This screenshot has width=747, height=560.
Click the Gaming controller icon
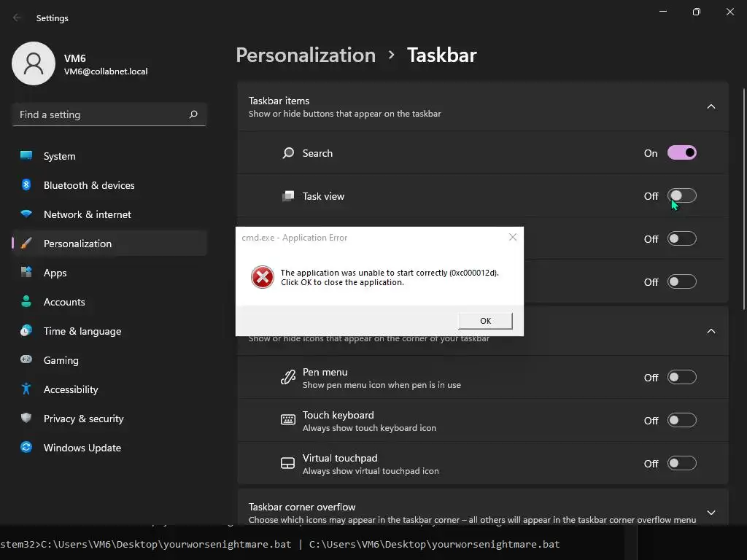coord(26,359)
